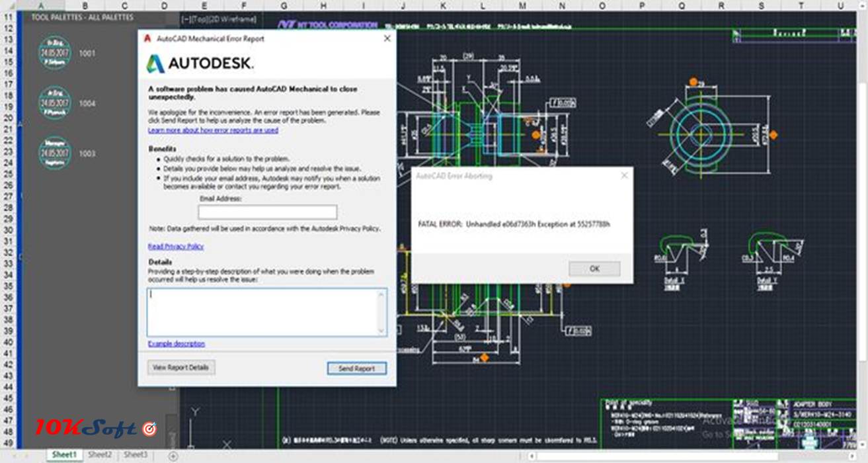This screenshot has width=868, height=463.
Task: Click the [-][Top][2D Wireframe] viewport label
Action: pyautogui.click(x=219, y=19)
